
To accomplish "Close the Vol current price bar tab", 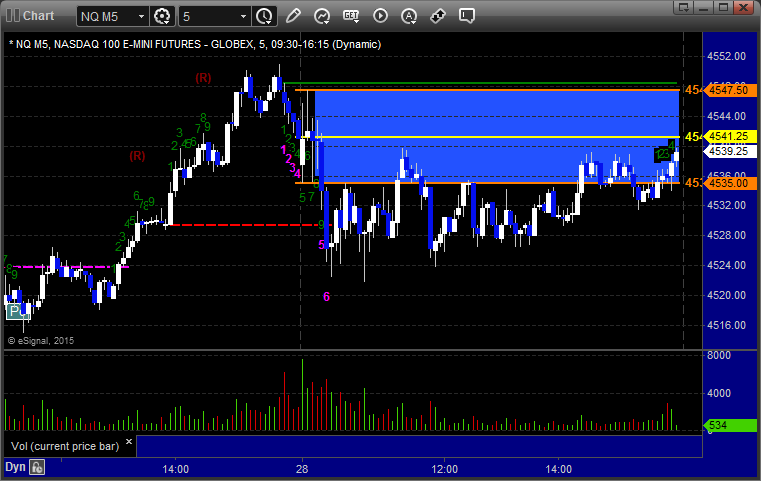I will (129, 442).
